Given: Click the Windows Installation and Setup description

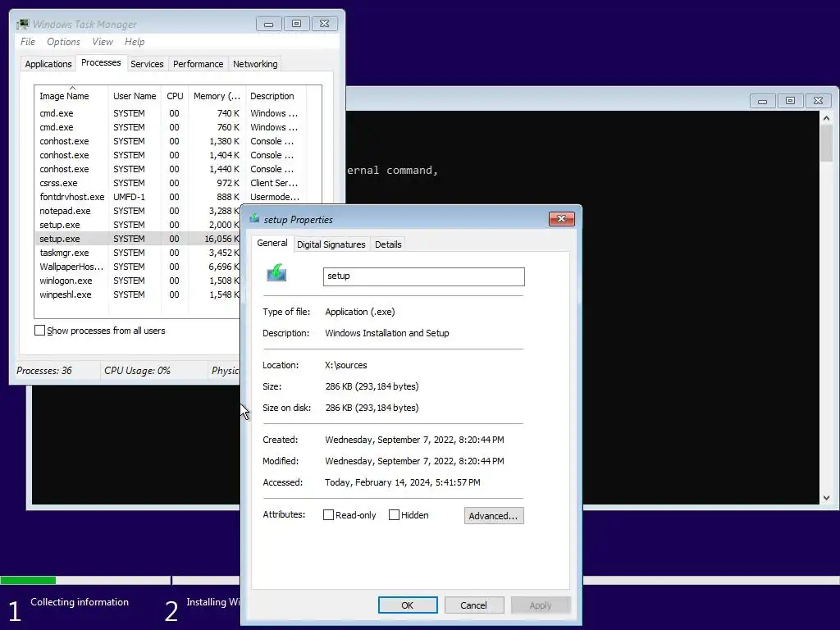Looking at the screenshot, I should (x=387, y=333).
